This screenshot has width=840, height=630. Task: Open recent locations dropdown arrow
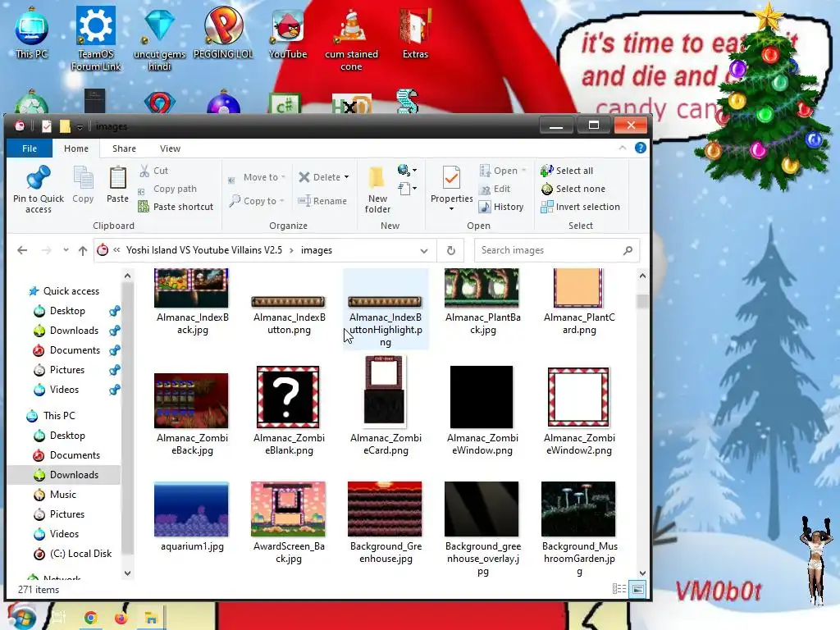click(x=66, y=250)
